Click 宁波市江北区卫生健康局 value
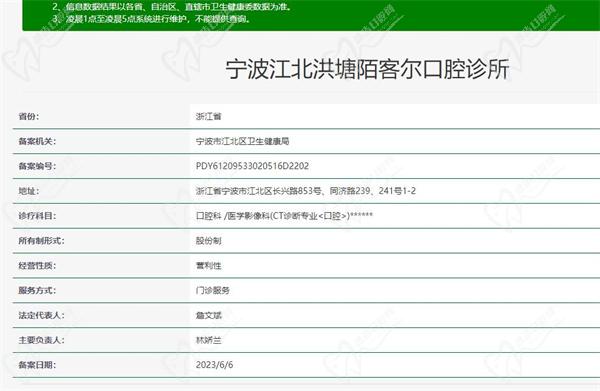 tap(243, 141)
